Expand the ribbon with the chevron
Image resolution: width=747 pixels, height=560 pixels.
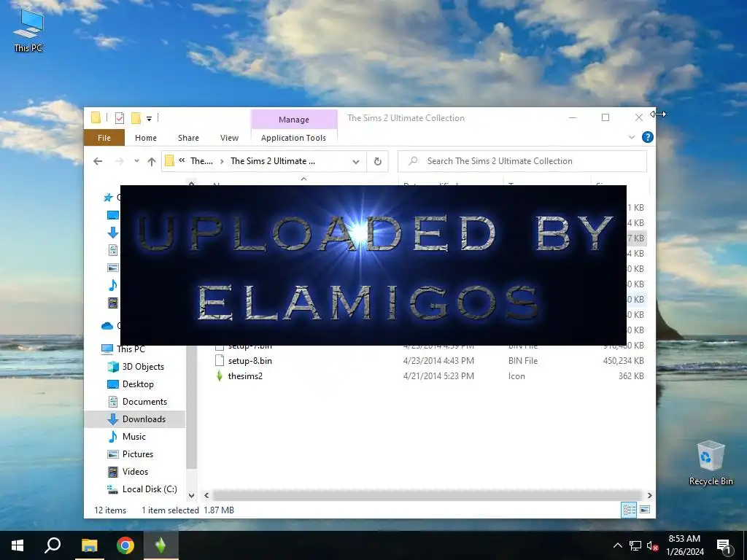click(632, 137)
